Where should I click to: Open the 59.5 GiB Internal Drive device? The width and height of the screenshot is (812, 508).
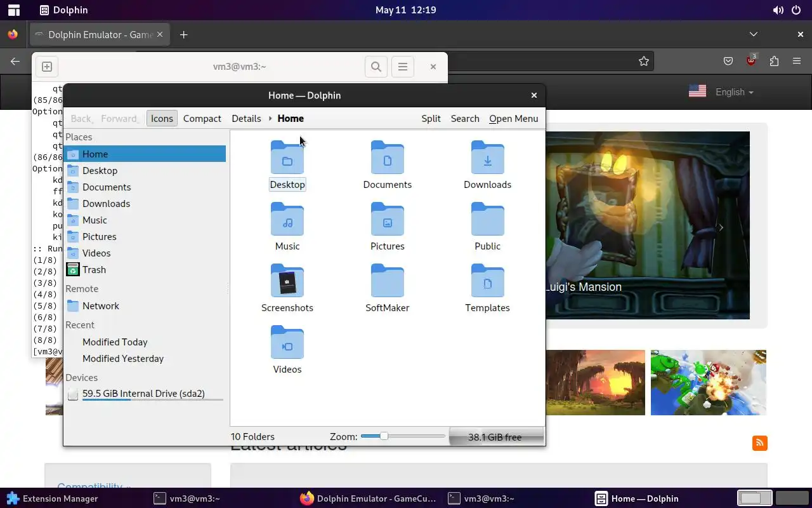tap(145, 394)
